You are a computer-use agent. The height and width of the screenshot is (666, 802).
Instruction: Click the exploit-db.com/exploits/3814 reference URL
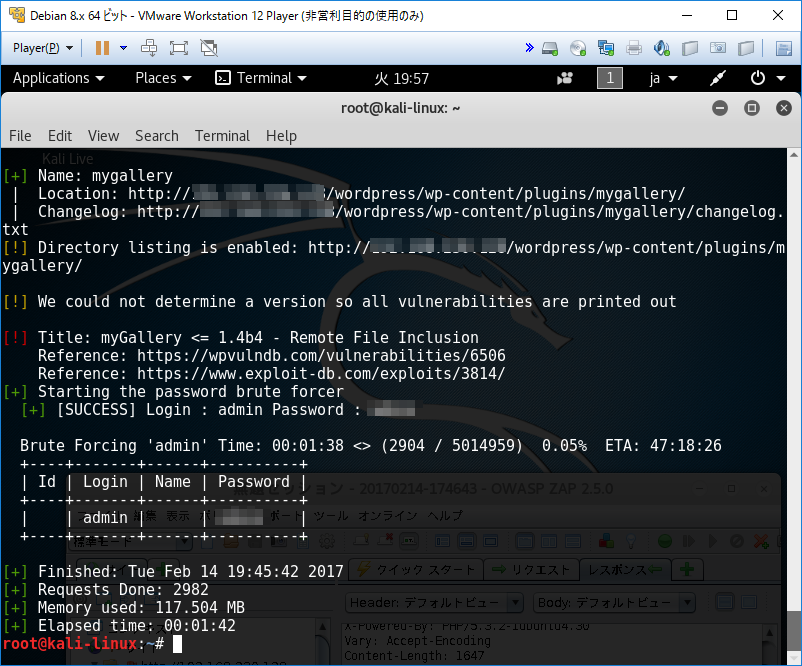click(321, 373)
